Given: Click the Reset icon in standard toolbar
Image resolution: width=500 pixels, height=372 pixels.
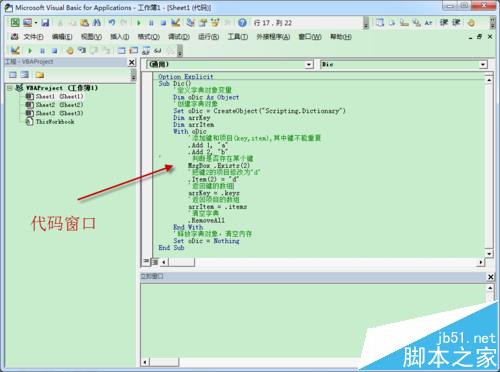Looking at the screenshot, I should tap(163, 23).
